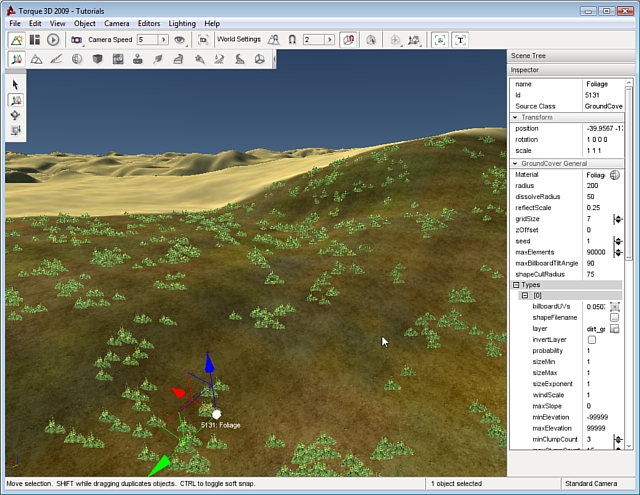Collapse the [0] type entry

click(525, 296)
